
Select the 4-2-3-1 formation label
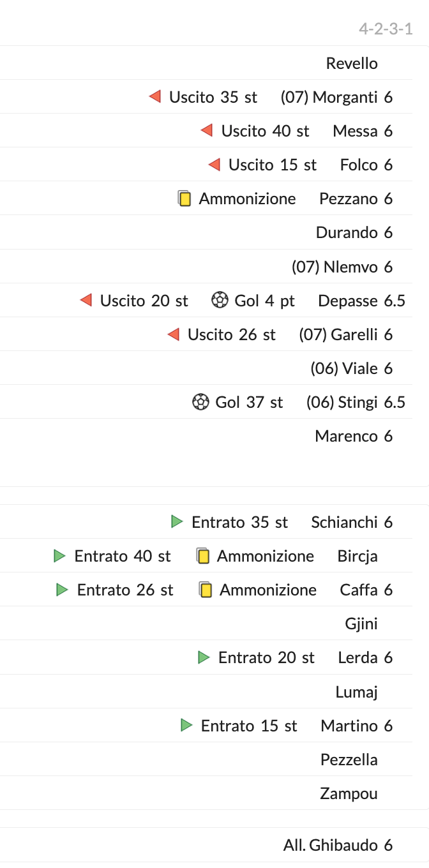point(386,29)
